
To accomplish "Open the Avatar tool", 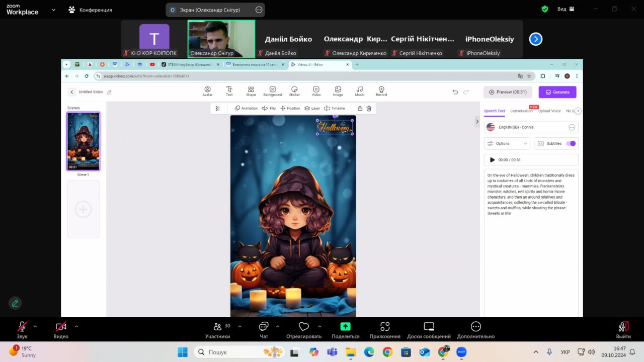I will point(207,91).
